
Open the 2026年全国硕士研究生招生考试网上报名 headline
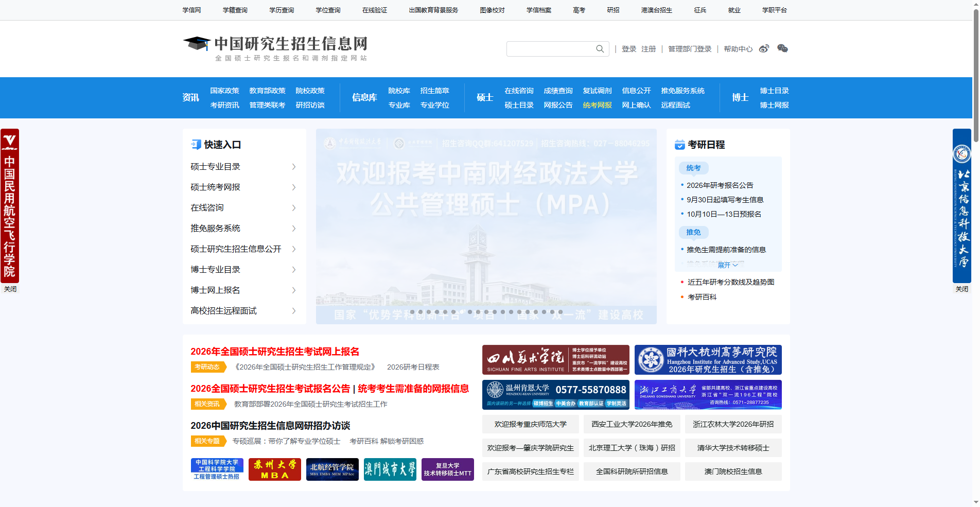pos(275,352)
